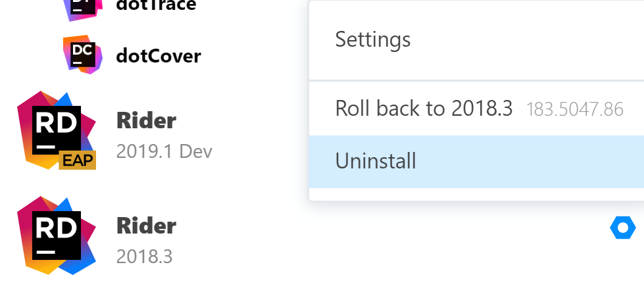This screenshot has width=644, height=298.
Task: Select Settings in the popup menu
Action: 373,39
